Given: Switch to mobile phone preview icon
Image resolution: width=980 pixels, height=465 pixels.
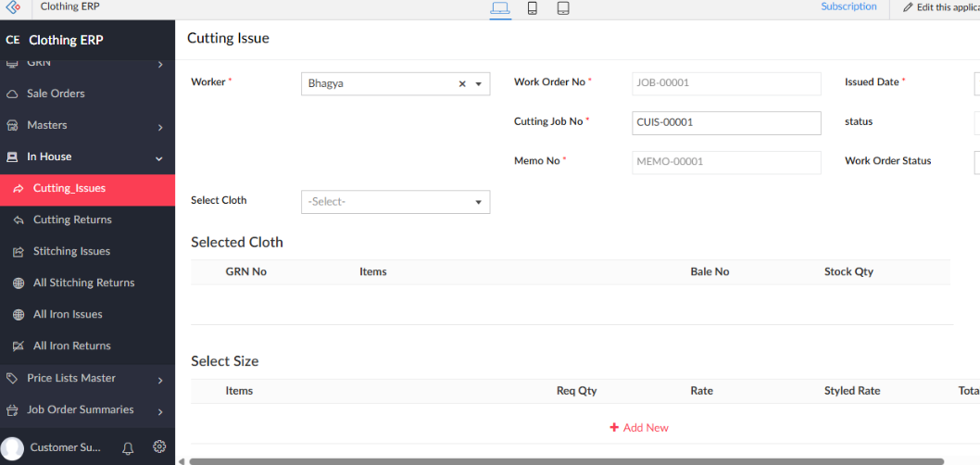Looking at the screenshot, I should (533, 8).
